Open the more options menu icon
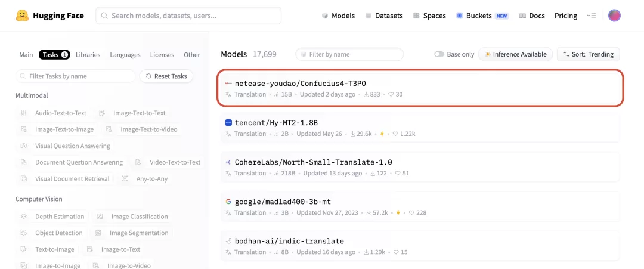644x269 pixels. (592, 16)
